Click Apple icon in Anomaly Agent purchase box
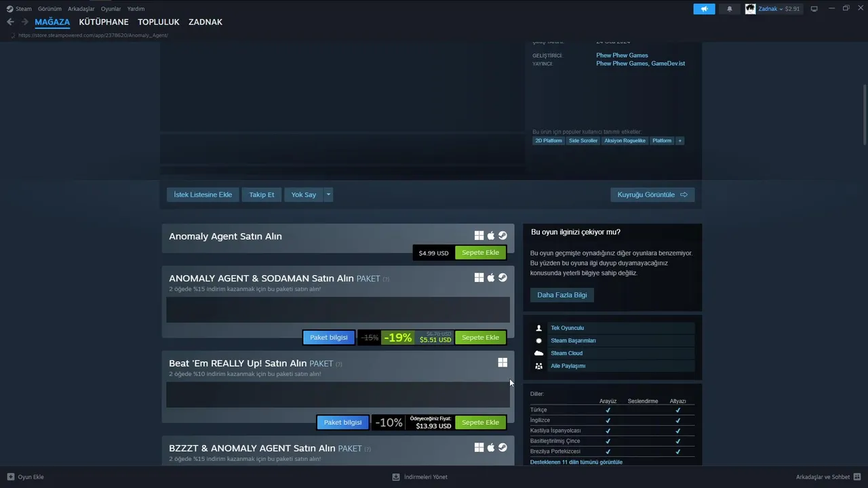The width and height of the screenshot is (868, 488). [491, 235]
